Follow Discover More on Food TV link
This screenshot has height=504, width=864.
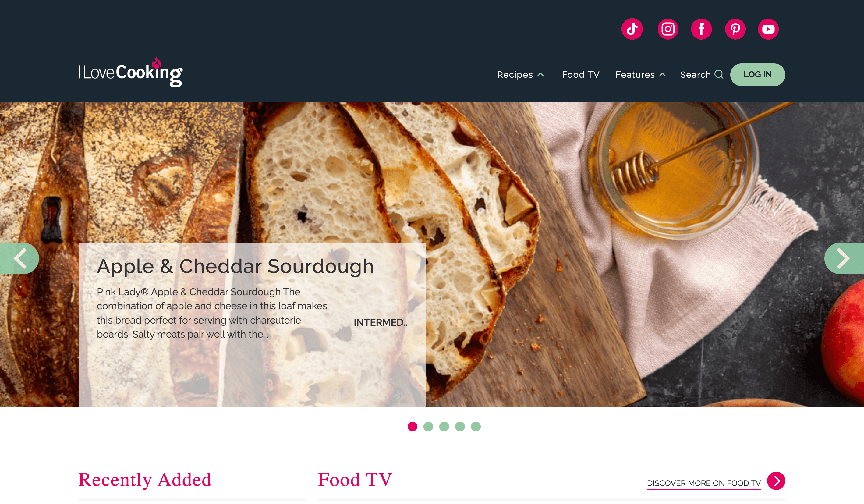pos(703,483)
